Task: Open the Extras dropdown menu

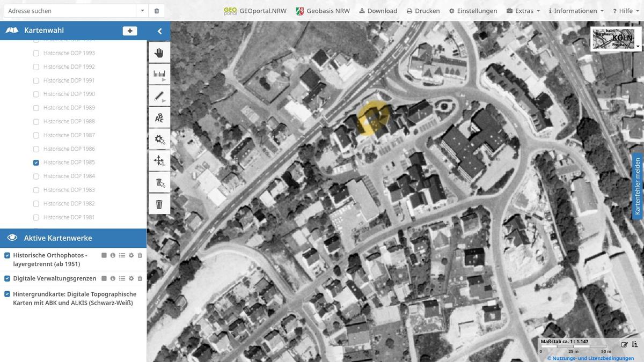Action: pos(523,11)
